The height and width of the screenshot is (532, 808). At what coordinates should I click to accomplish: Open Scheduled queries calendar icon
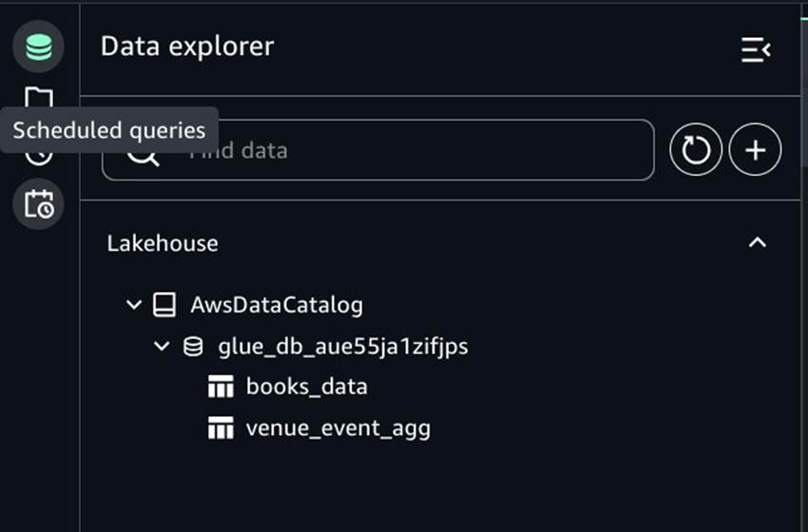tap(39, 204)
